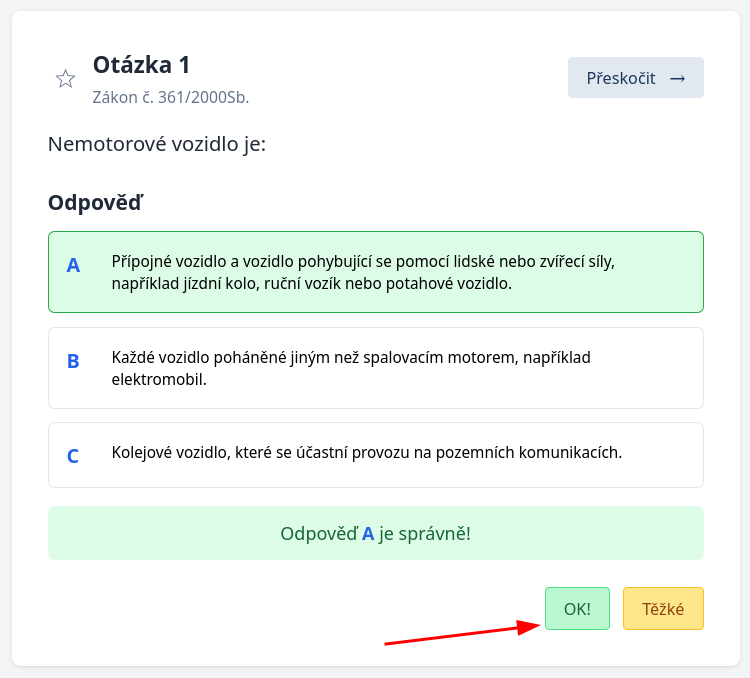Click the word Přeskočit label
Screen dimensions: 750x678
(620, 78)
